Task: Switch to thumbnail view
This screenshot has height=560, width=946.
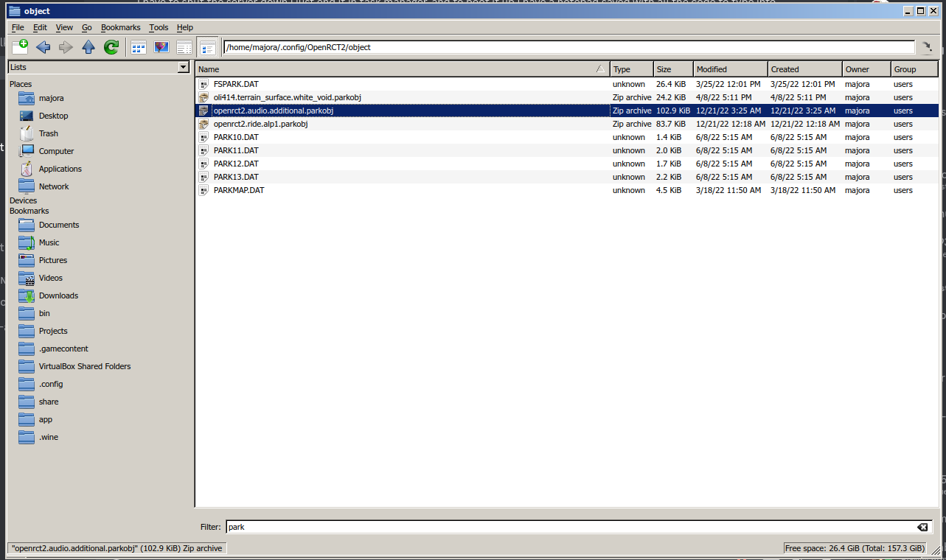Action: click(161, 46)
